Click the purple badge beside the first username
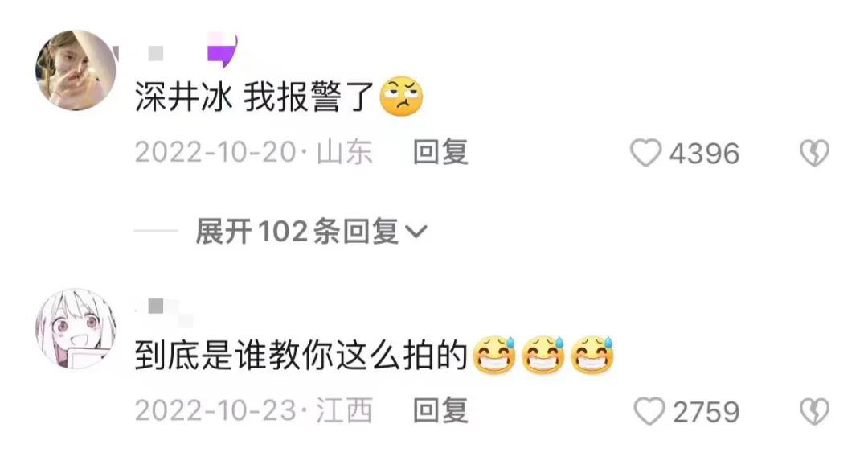Viewport: 868px width, 465px height. tap(222, 51)
